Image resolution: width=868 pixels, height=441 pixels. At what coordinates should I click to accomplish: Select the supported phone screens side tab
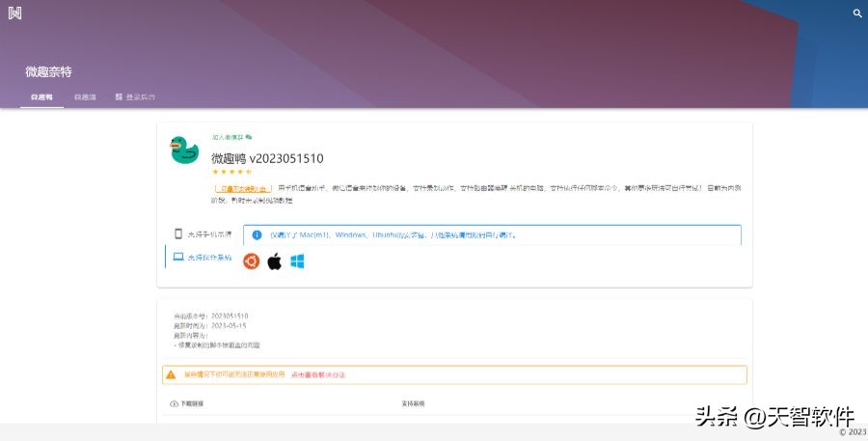coord(203,234)
